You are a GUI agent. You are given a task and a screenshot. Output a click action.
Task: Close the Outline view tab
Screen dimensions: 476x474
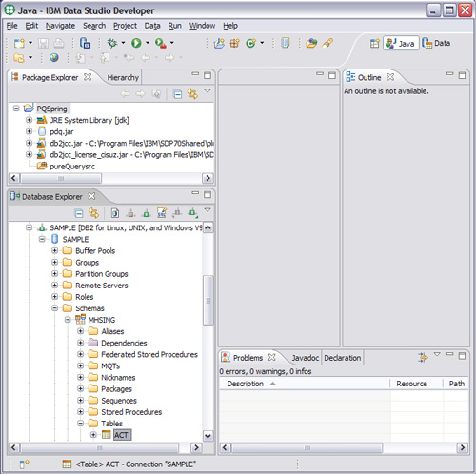click(390, 77)
